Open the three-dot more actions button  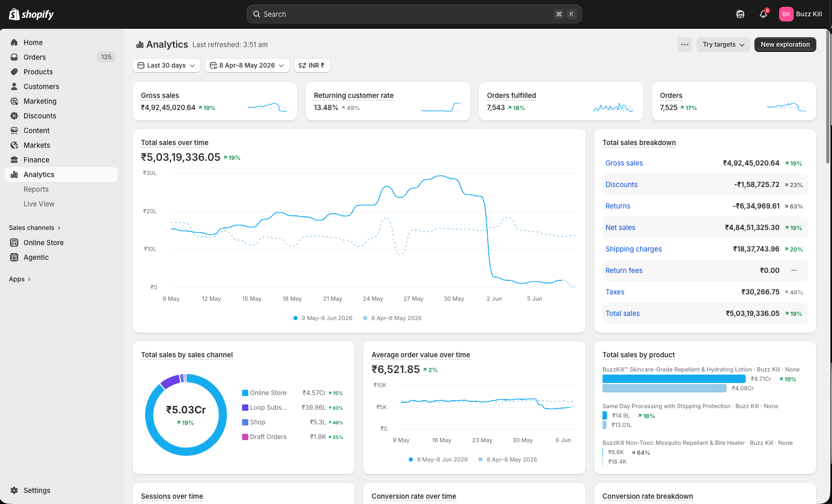(x=685, y=45)
